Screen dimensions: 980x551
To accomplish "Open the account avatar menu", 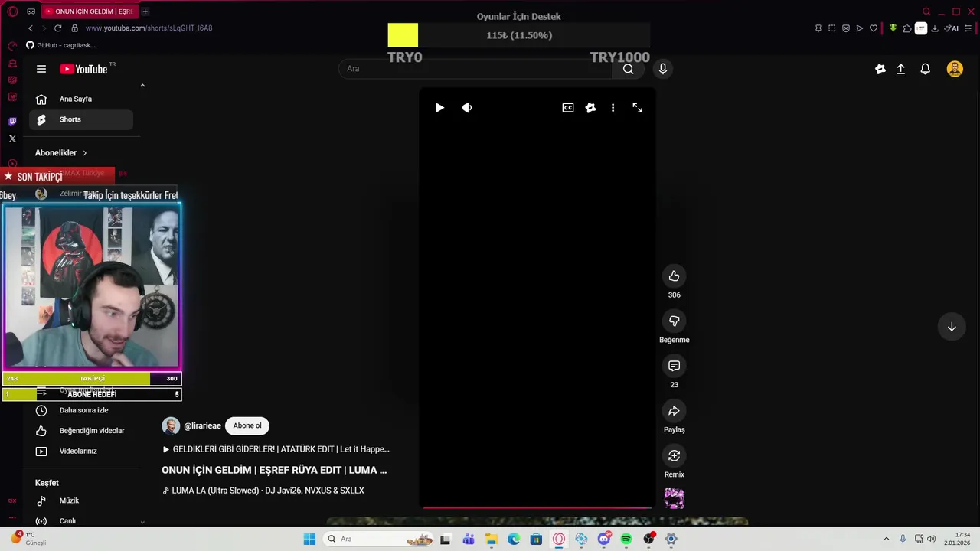I will click(x=955, y=69).
